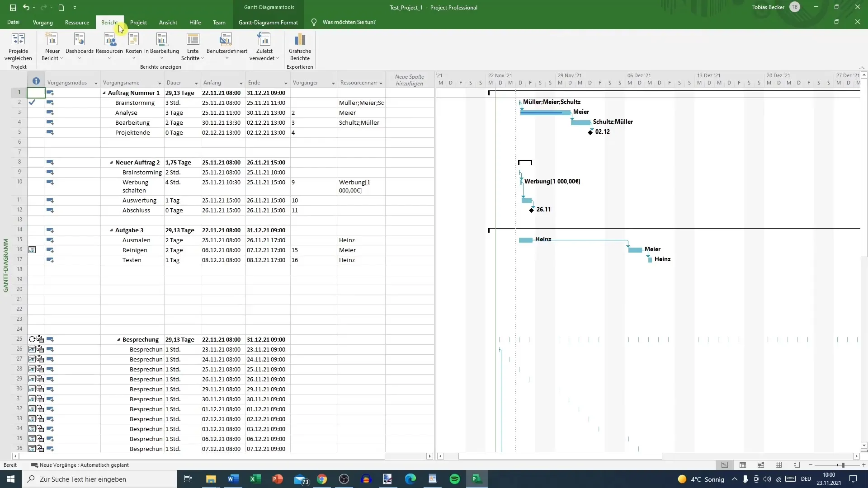868x488 pixels.
Task: Click Neue Vorgänge: Automatisch geplant status
Action: coord(80,465)
